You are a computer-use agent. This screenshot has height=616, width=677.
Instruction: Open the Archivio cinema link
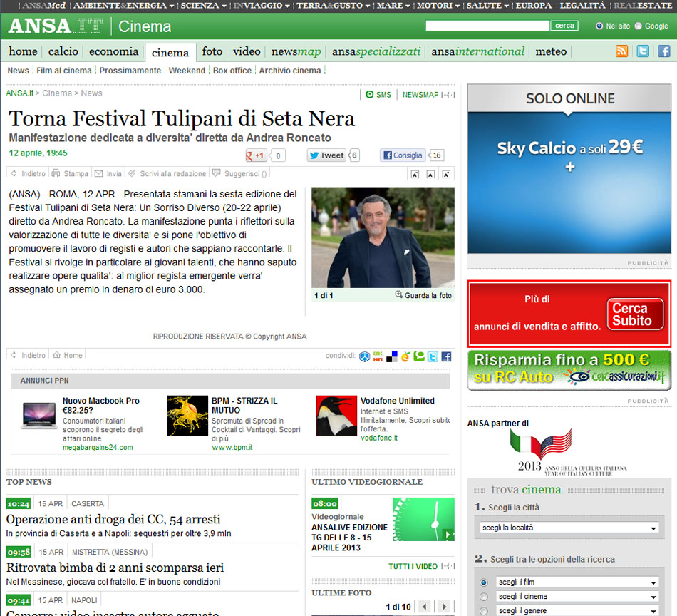[290, 71]
